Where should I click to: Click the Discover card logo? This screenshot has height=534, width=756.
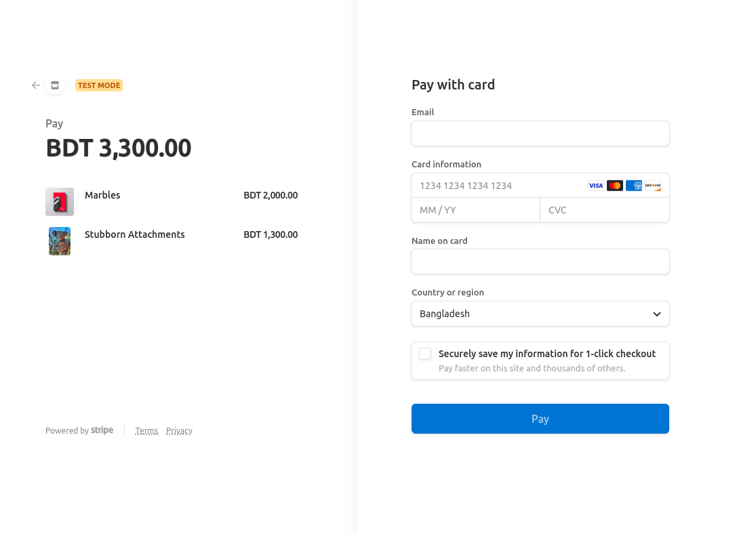[653, 186]
